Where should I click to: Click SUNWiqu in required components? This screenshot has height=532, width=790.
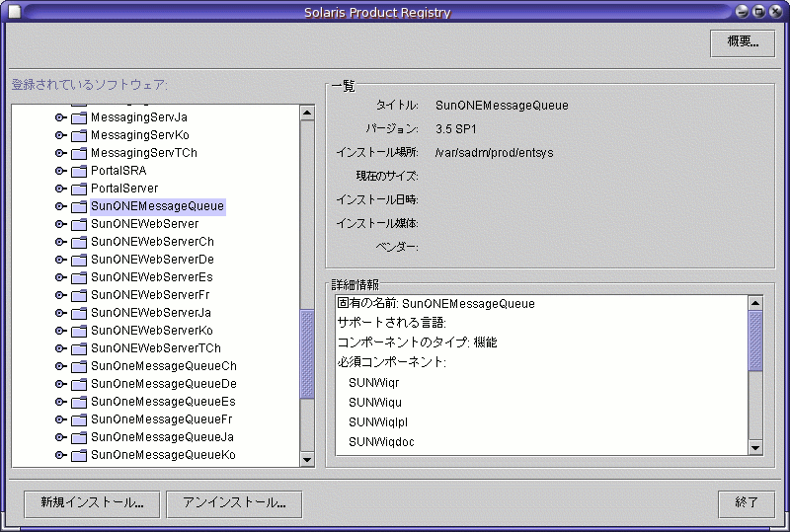click(x=375, y=403)
